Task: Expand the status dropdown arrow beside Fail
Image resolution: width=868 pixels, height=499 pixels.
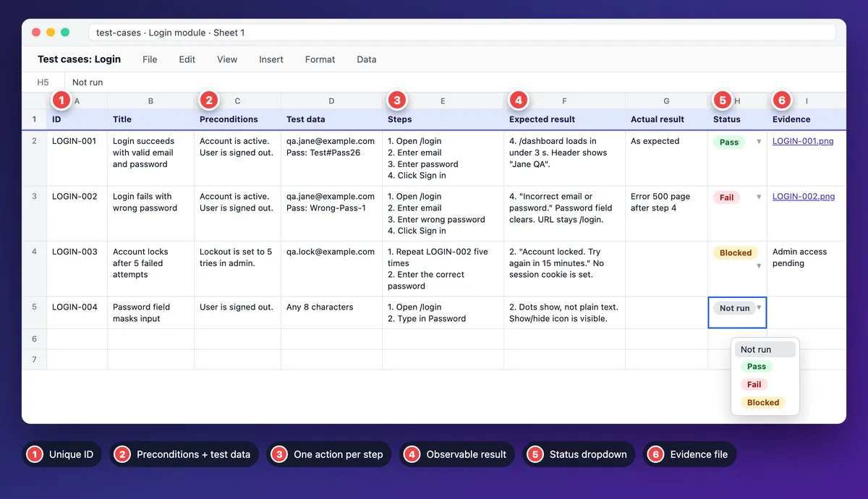Action: (x=759, y=197)
